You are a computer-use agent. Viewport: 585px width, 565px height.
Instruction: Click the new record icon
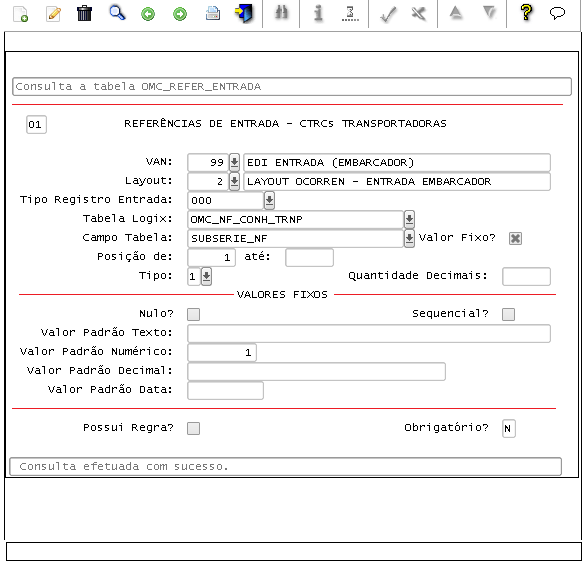coord(21,14)
